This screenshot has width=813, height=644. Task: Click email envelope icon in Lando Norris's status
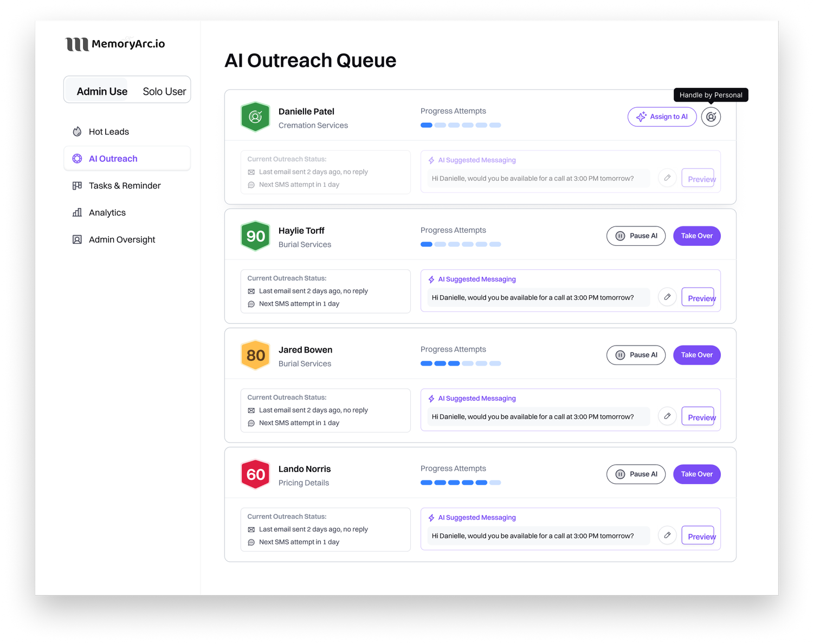point(251,530)
